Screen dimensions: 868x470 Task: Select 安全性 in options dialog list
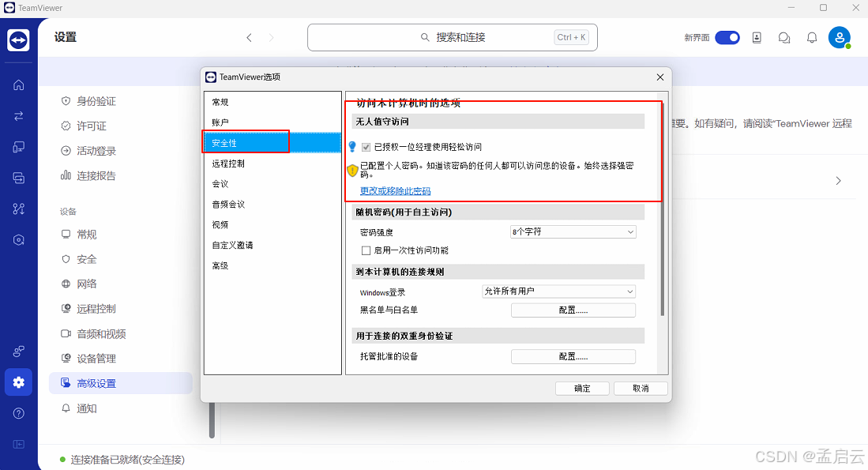click(x=272, y=143)
